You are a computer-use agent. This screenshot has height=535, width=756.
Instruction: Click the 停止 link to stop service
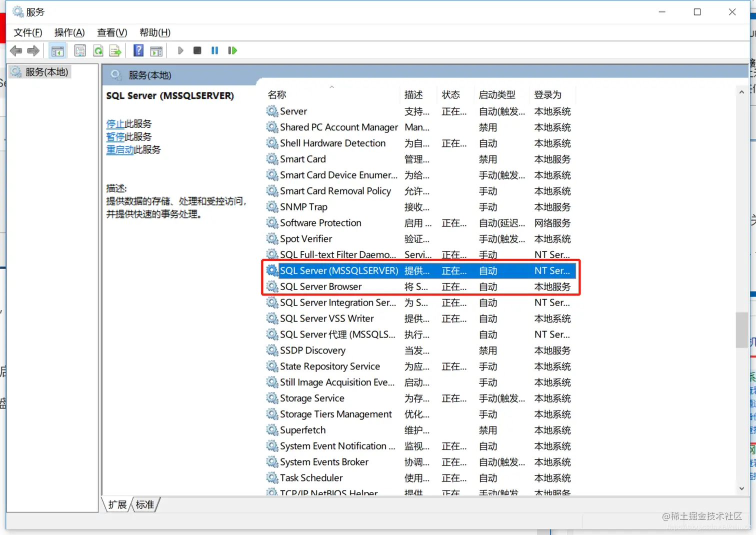[x=115, y=123]
